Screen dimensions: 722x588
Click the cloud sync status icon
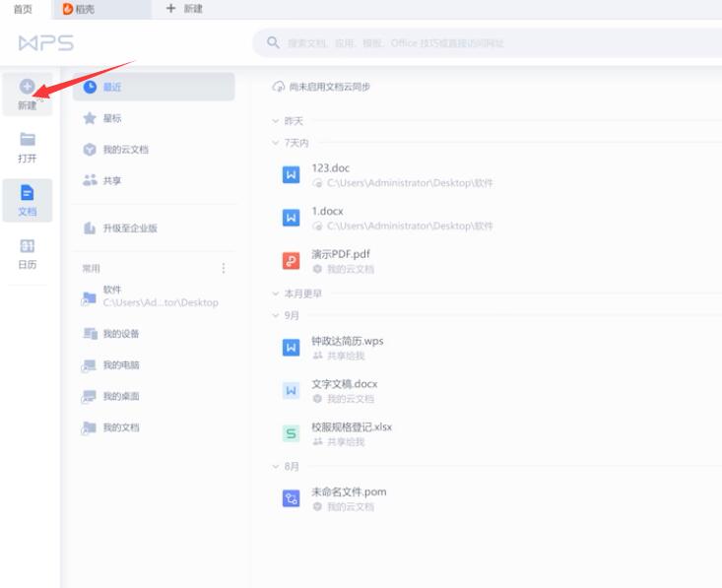pyautogui.click(x=279, y=87)
